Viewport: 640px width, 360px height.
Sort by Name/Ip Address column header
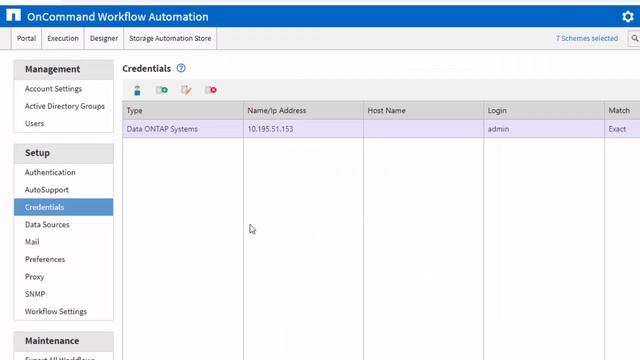point(303,111)
